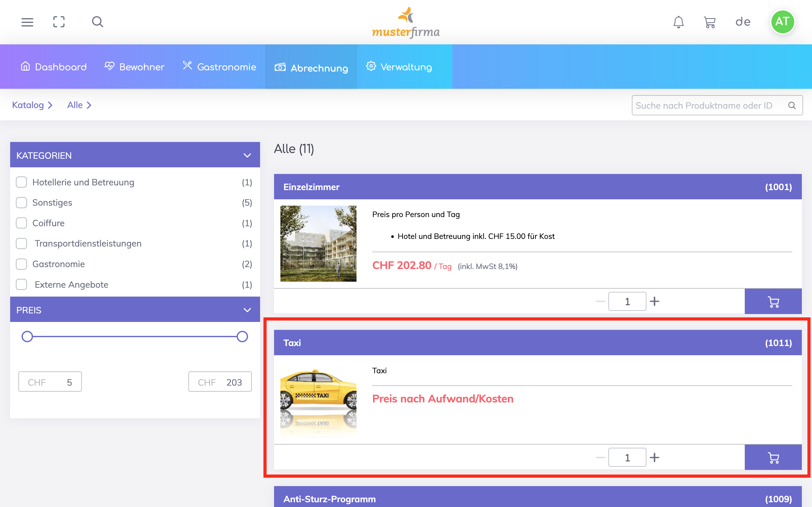812x507 pixels.
Task: Switch to the Bewohner tab
Action: [x=134, y=67]
